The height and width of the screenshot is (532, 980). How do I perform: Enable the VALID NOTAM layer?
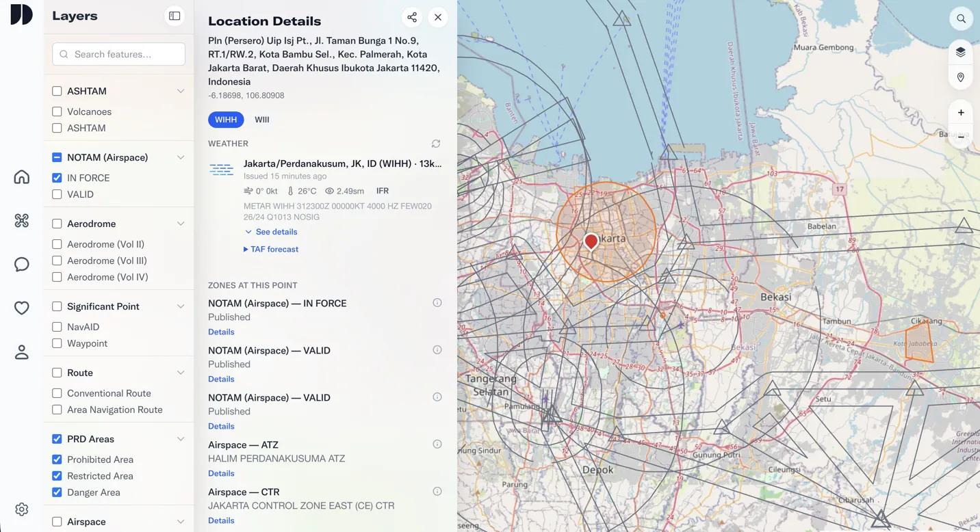coord(57,194)
